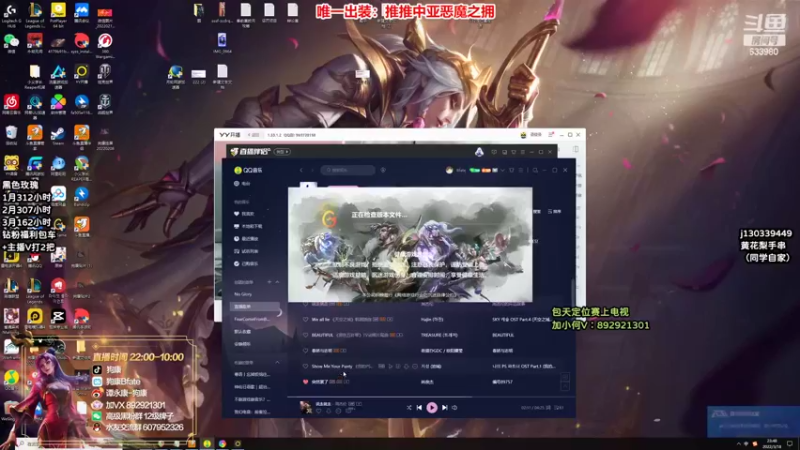Open the Logitech G HUB desktop icon
Viewport: 800px width, 450px height.
[11, 11]
